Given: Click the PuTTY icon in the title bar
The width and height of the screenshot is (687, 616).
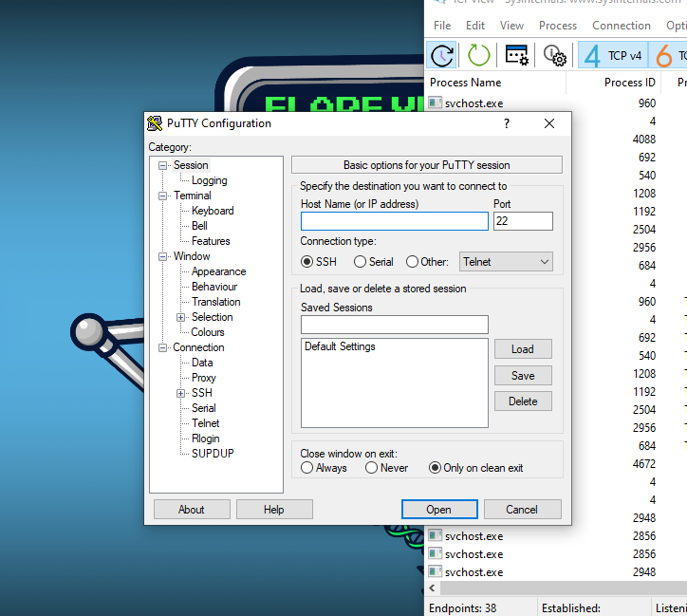Looking at the screenshot, I should pyautogui.click(x=155, y=123).
